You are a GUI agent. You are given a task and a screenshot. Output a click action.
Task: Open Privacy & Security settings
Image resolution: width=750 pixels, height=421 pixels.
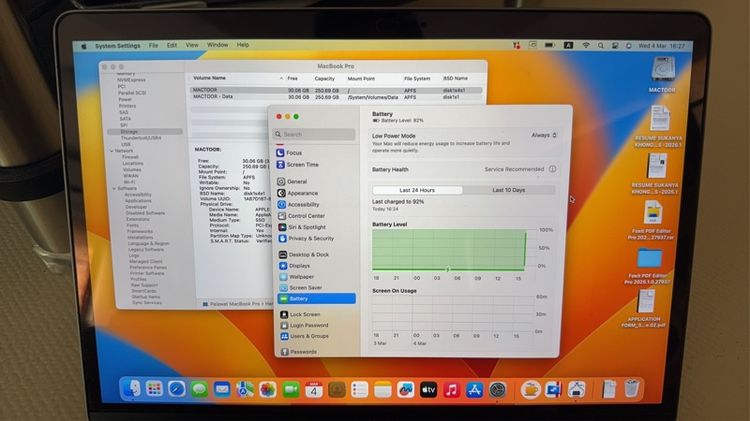[x=306, y=238]
